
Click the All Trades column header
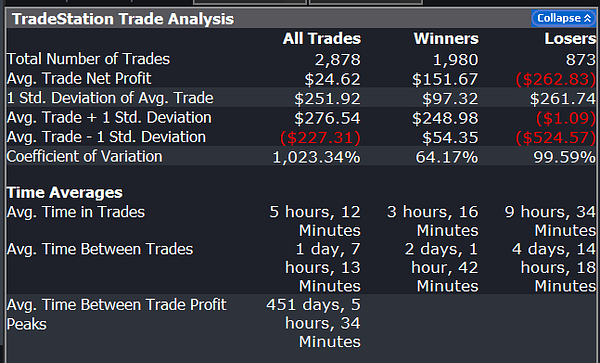click(x=321, y=39)
